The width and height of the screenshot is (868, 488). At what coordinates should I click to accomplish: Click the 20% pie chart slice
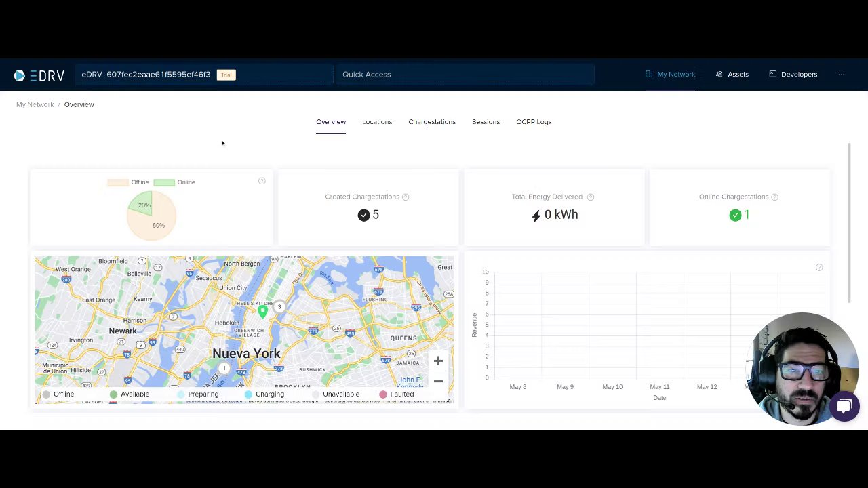point(142,205)
